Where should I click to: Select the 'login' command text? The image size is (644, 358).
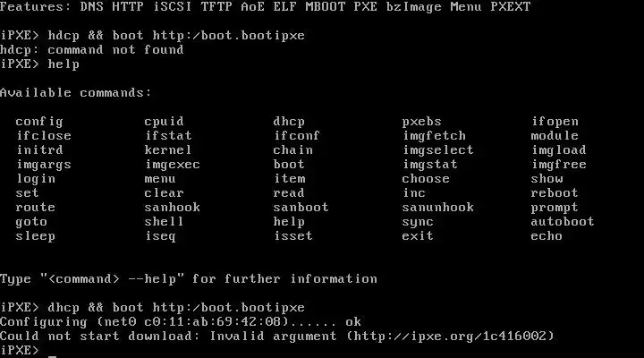36,179
